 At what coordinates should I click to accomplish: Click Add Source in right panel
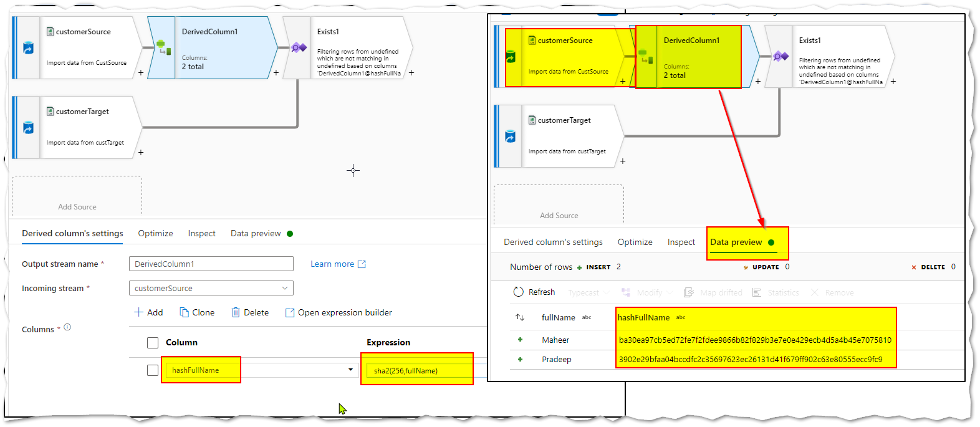coord(559,216)
